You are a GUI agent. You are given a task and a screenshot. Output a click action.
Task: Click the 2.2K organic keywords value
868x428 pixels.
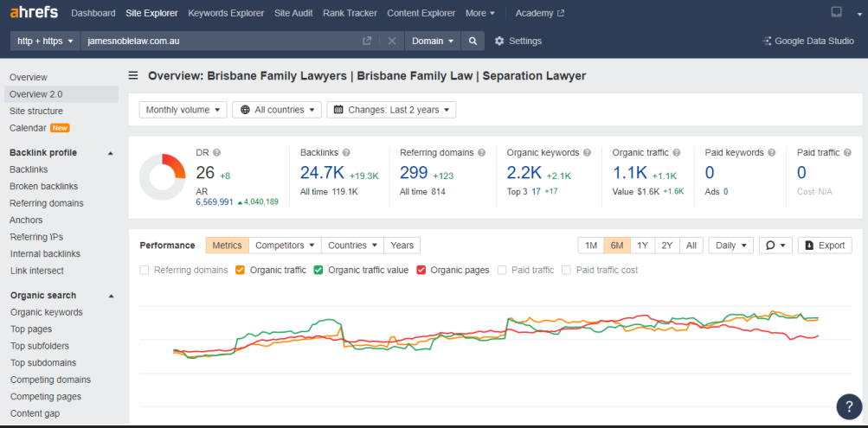point(524,173)
